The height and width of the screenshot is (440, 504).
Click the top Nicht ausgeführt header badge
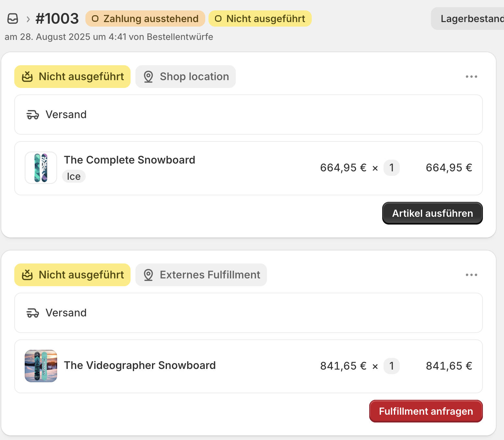[x=260, y=18]
